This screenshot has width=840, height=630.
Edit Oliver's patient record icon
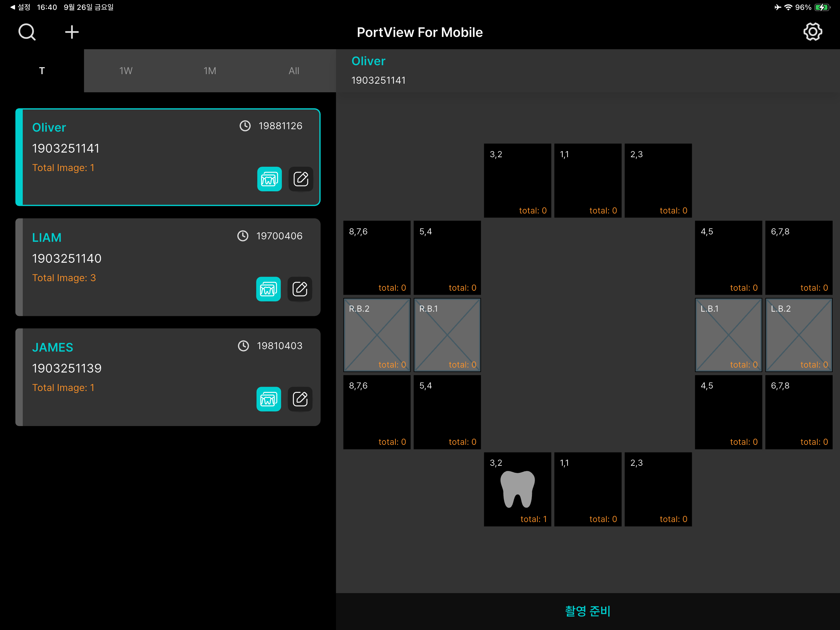point(301,179)
